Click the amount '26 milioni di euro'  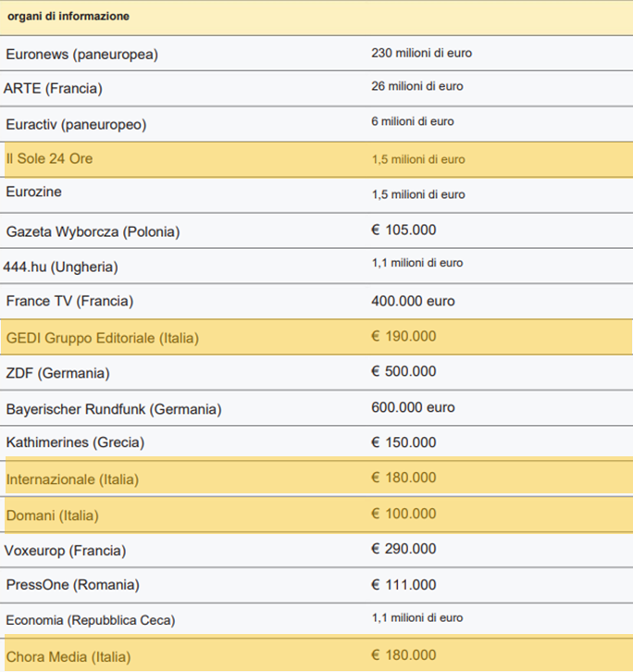pyautogui.click(x=417, y=86)
